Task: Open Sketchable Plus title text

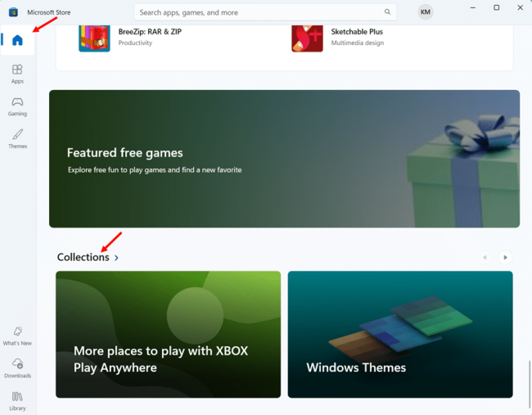Action: click(x=357, y=32)
